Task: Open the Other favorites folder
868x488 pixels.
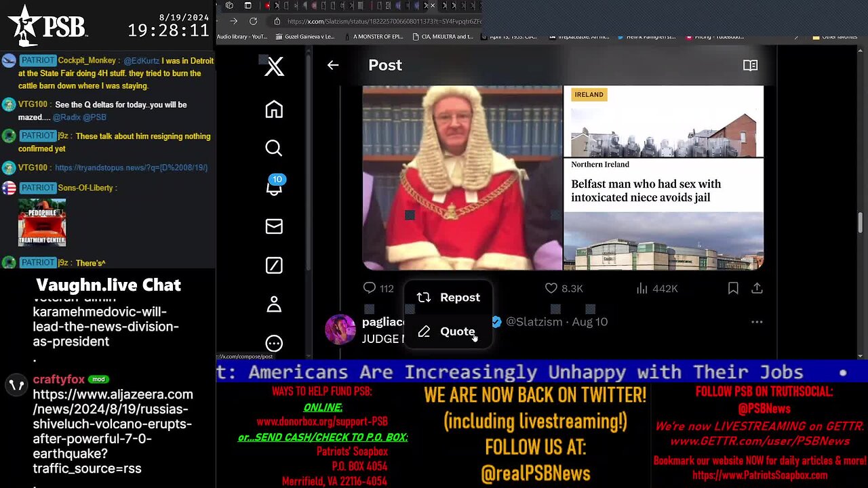Action: (x=835, y=37)
